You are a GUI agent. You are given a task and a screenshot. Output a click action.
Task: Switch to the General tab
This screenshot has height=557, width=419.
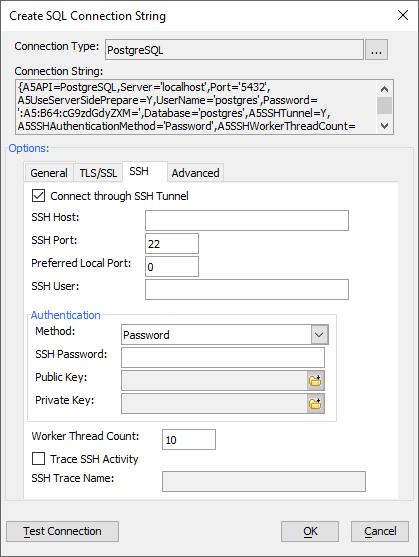[x=49, y=173]
